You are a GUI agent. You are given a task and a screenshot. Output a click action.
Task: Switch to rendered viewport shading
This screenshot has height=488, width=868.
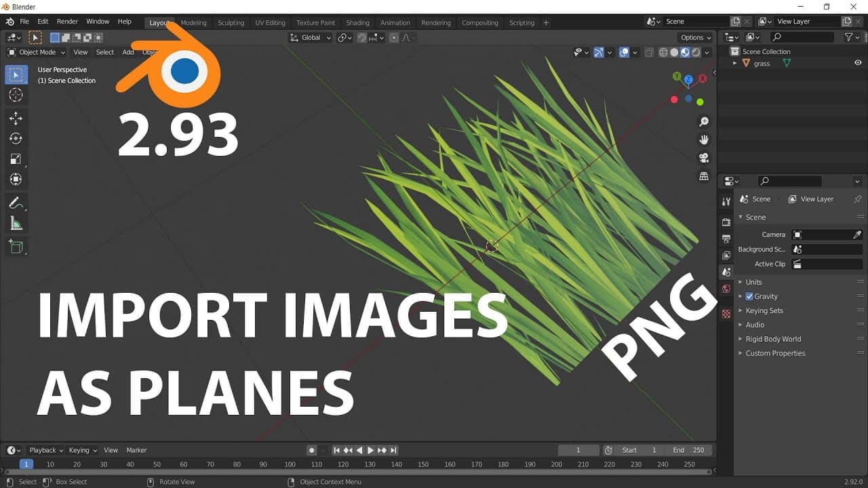[x=696, y=52]
